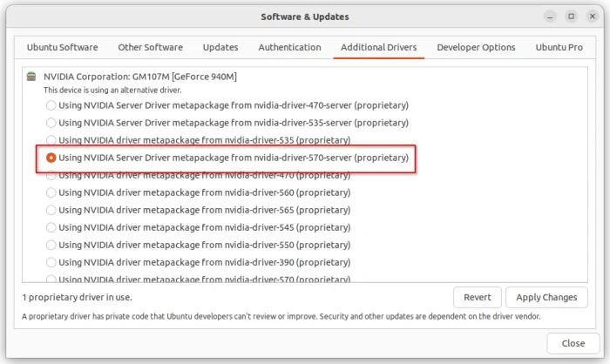The width and height of the screenshot is (610, 364).
Task: Click the Close button at bottom
Action: point(573,343)
